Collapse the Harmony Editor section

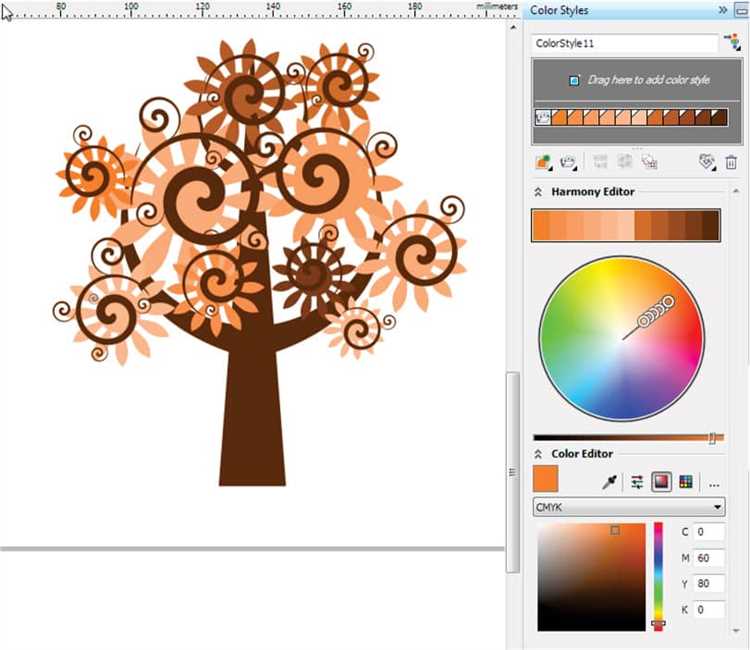(538, 191)
